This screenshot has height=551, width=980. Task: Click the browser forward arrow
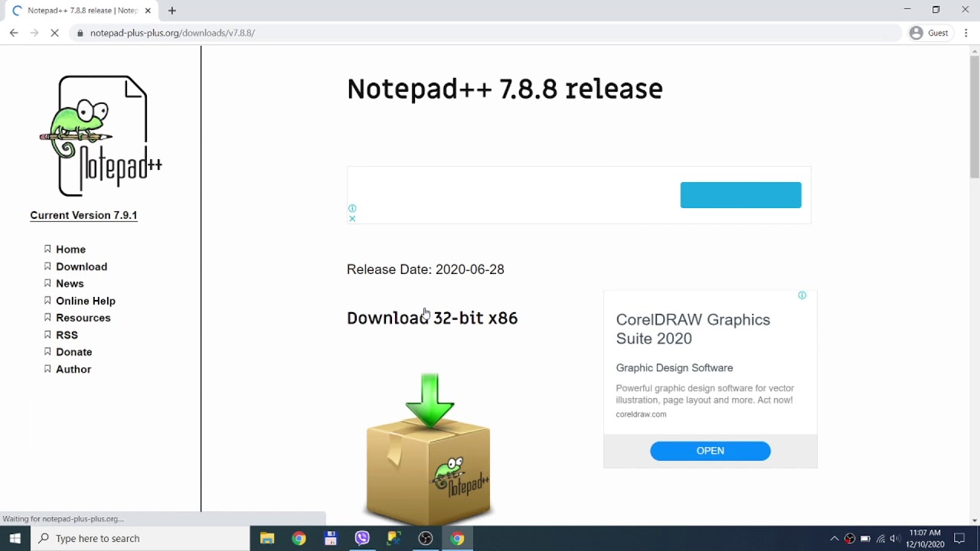tap(34, 33)
